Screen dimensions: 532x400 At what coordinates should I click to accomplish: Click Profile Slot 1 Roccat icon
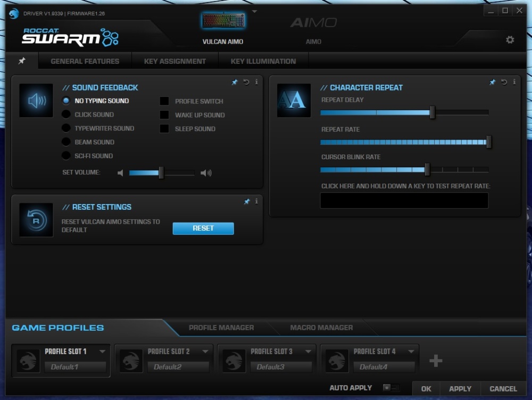pyautogui.click(x=28, y=361)
